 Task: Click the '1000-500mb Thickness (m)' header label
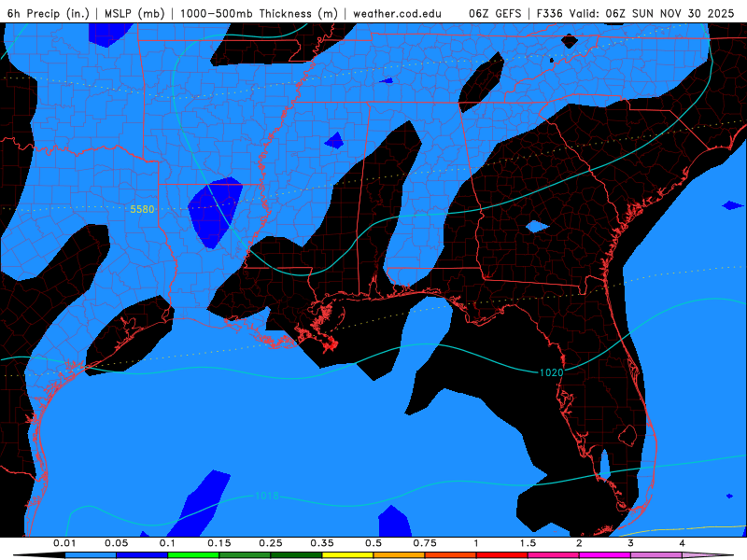259,13
